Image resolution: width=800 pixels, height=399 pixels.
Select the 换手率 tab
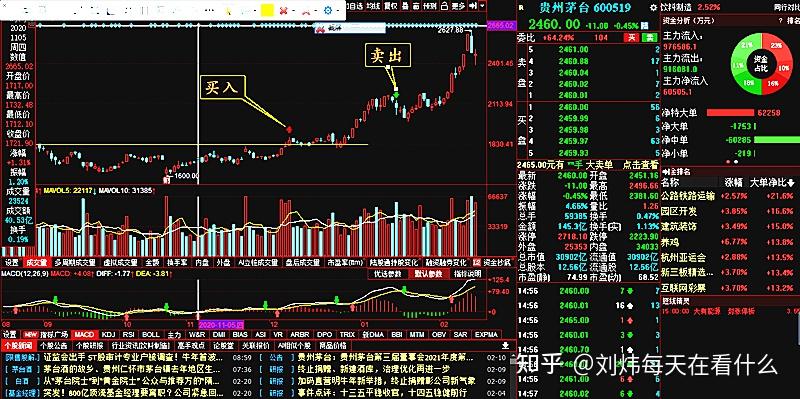177,262
